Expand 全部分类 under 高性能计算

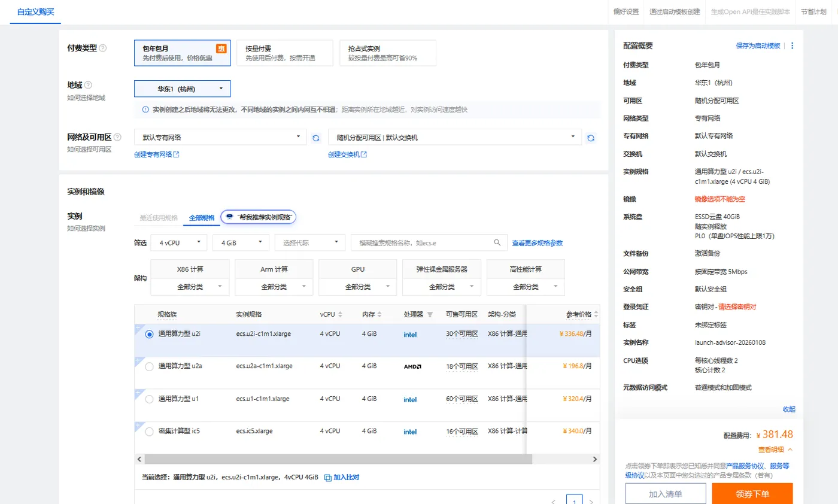coord(526,287)
